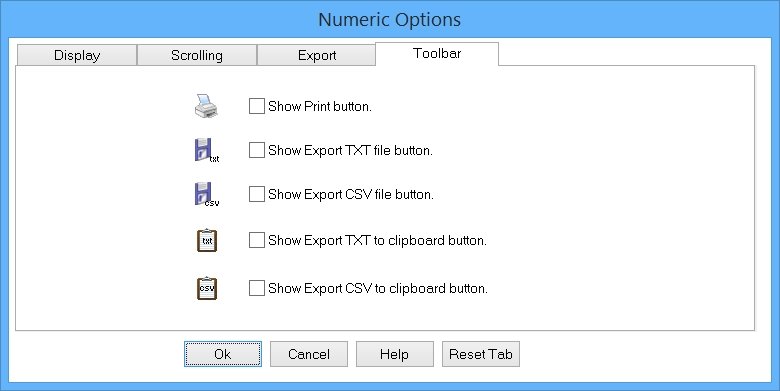Click the txt clipboard icon
This screenshot has width=780, height=391.
click(x=207, y=240)
